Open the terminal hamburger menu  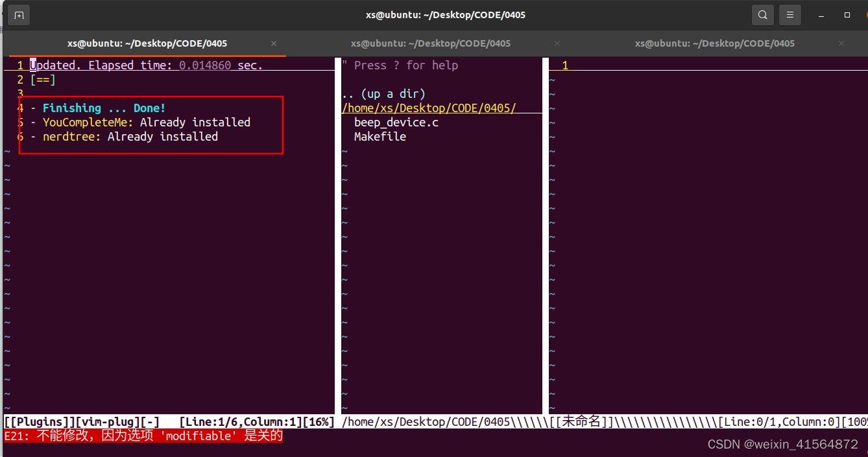790,14
